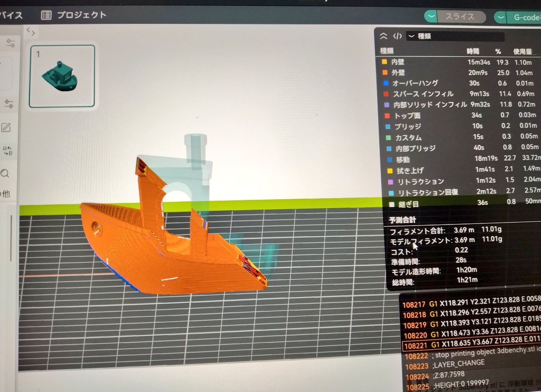Click the 準備時間 value 28s
Screen dimensions: 541x392
coord(461,260)
